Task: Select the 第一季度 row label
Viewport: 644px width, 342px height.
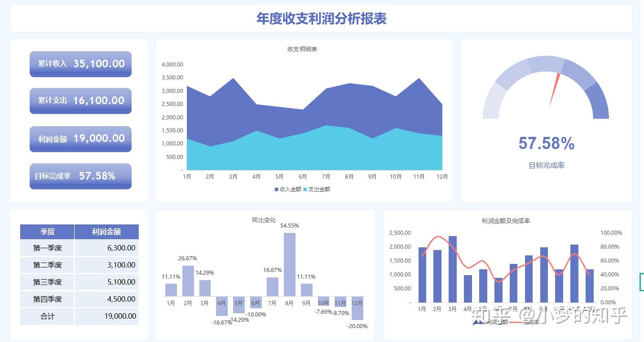Action: coord(47,248)
